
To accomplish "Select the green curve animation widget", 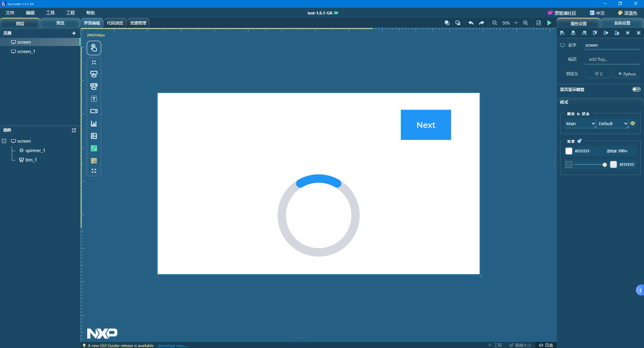I will pos(94,148).
